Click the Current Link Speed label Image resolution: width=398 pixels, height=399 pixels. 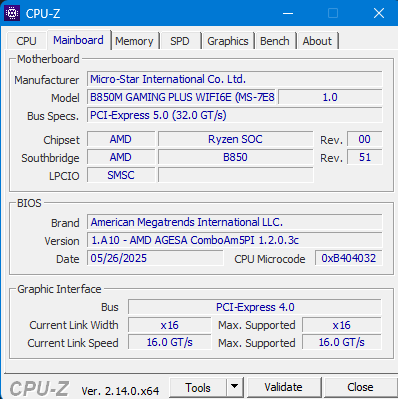click(x=73, y=343)
